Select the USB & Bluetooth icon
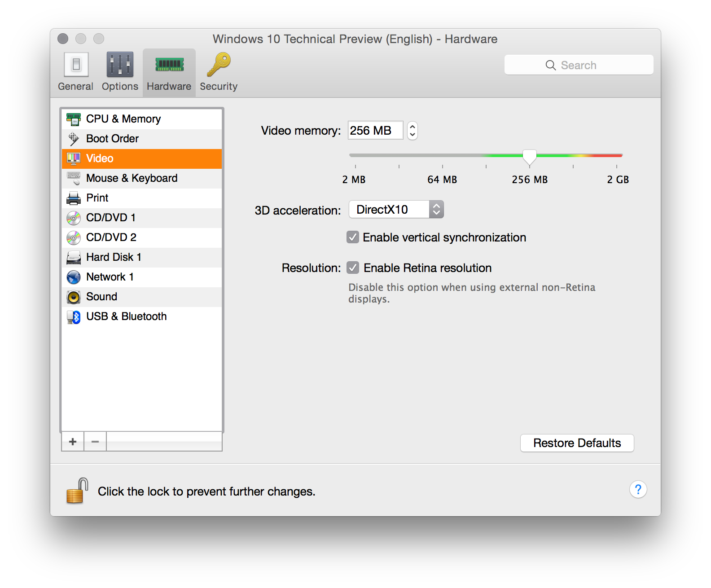This screenshot has width=711, height=588. click(74, 317)
